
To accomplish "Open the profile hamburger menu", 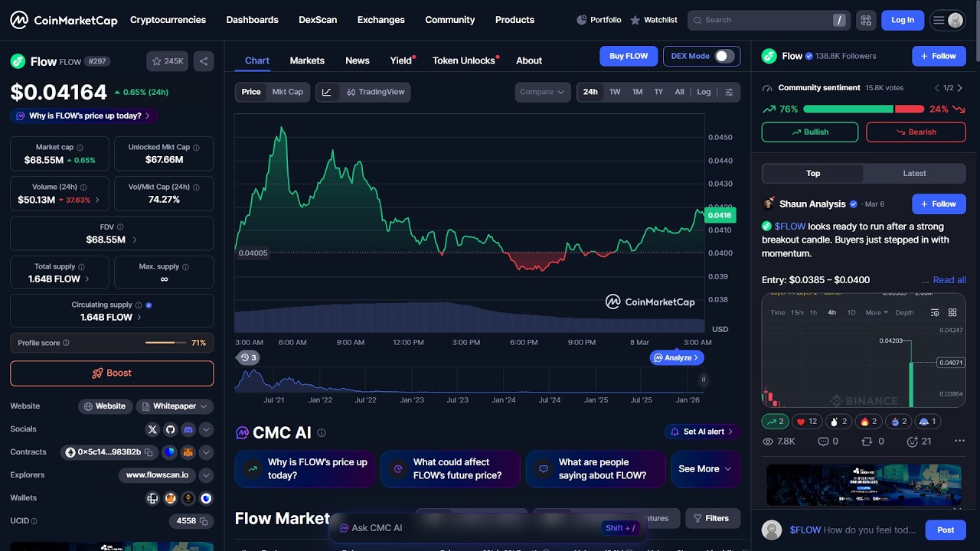I will [947, 21].
